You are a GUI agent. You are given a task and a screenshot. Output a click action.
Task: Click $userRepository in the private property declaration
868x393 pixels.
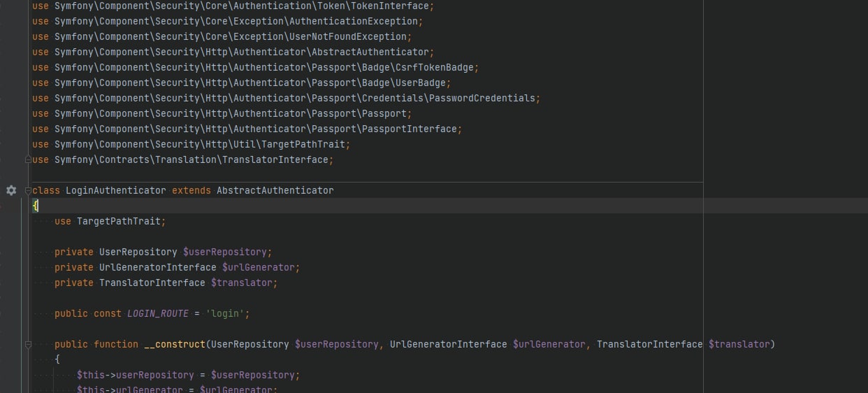coord(226,252)
